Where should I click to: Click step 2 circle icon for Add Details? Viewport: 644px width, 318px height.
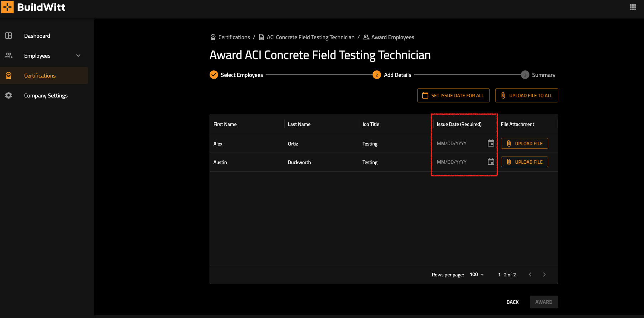377,75
